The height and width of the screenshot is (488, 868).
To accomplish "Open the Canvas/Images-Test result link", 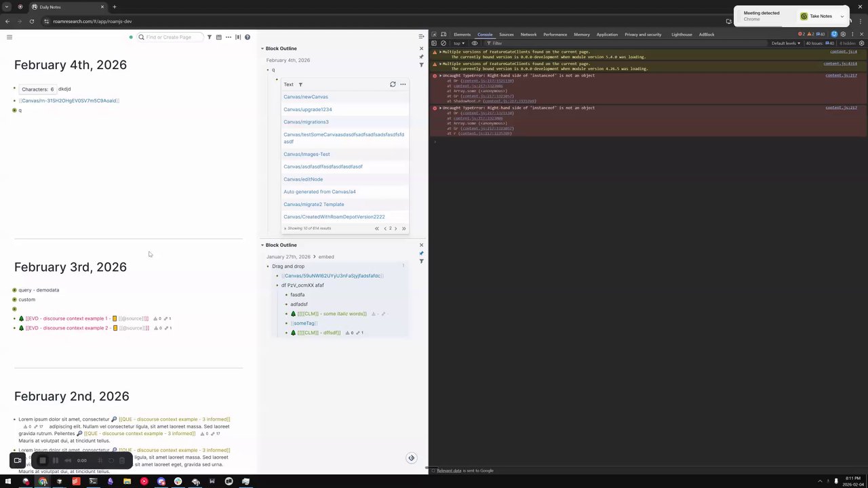I will 307,155.
